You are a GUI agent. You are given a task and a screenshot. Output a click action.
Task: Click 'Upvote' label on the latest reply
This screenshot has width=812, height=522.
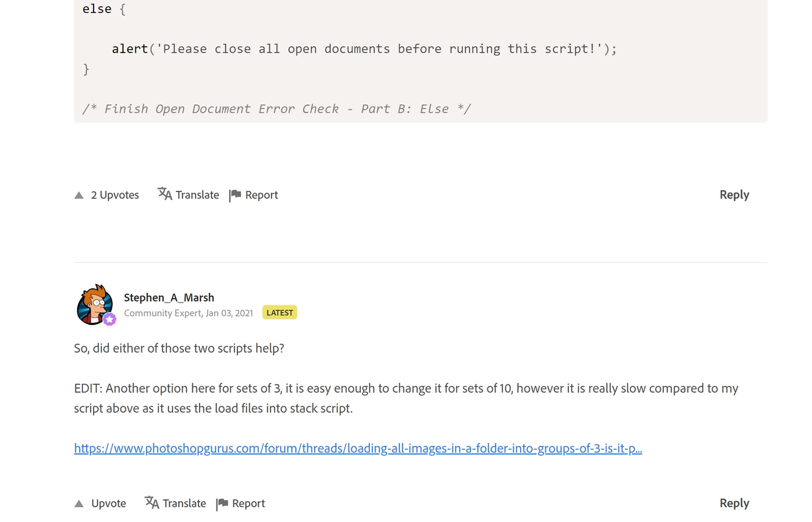(109, 503)
